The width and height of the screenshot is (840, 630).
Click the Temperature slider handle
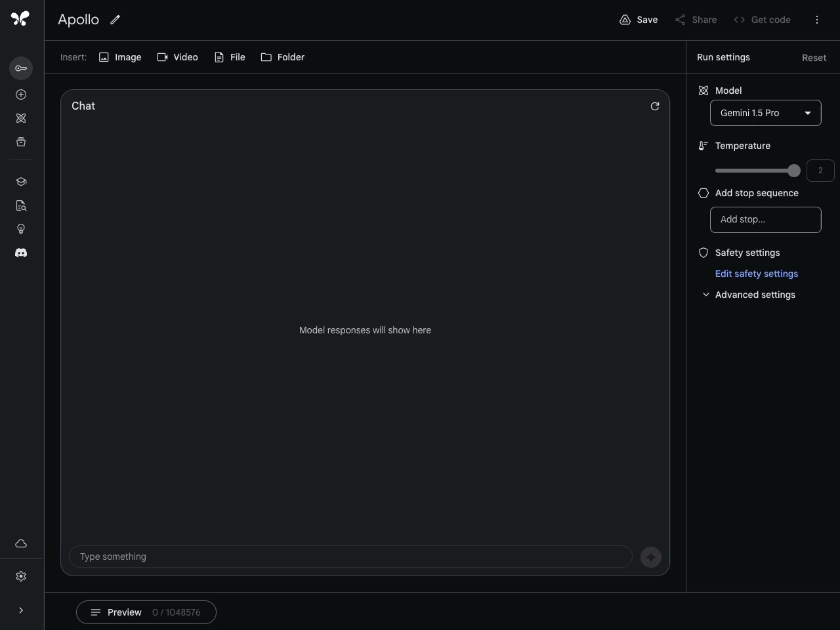coord(794,171)
